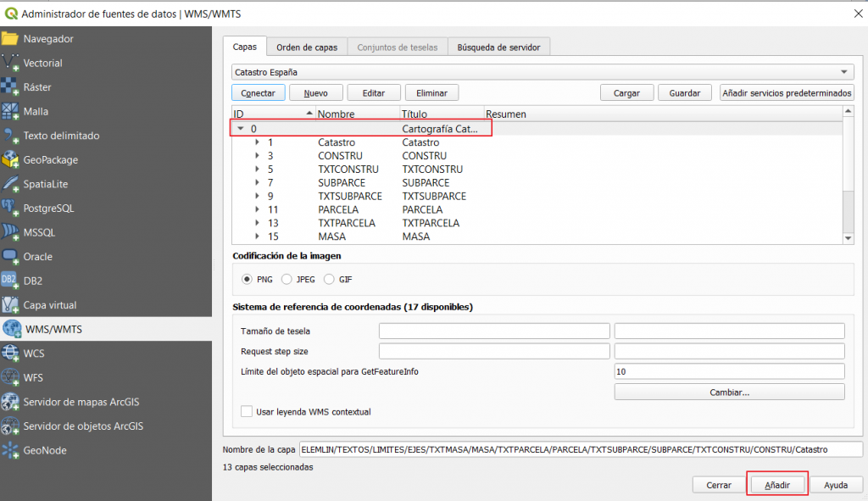Expand layer 15 MASA node
The height and width of the screenshot is (501, 868).
click(x=258, y=237)
